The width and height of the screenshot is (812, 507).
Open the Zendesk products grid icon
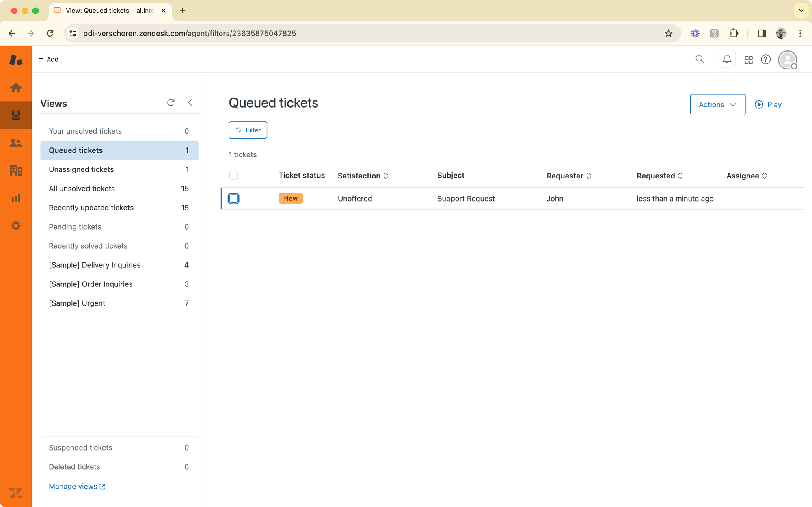click(x=749, y=60)
